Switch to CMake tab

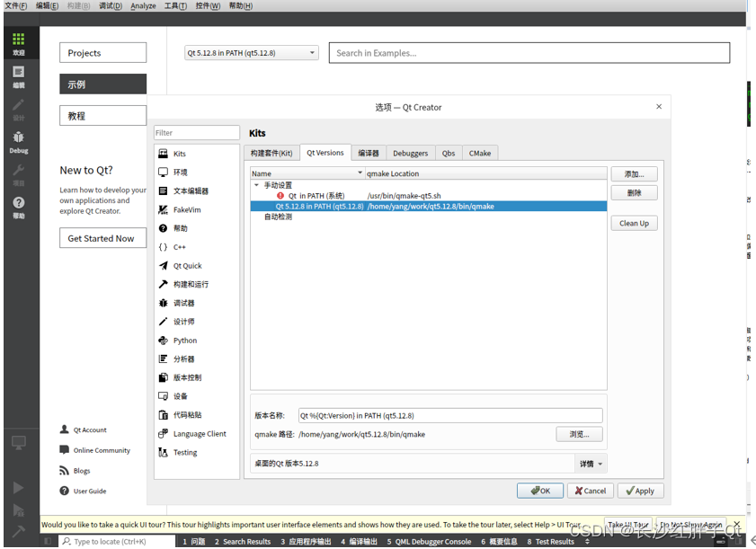pos(480,154)
